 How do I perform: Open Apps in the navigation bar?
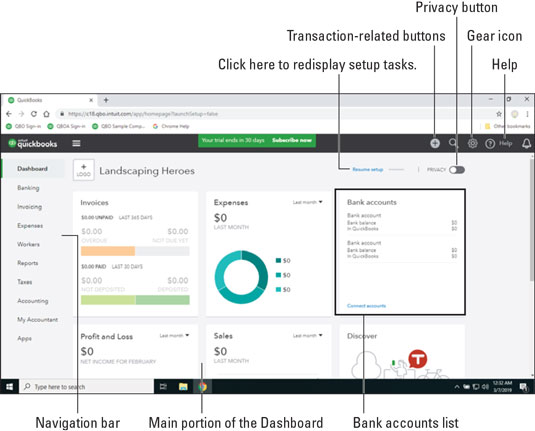tap(25, 338)
